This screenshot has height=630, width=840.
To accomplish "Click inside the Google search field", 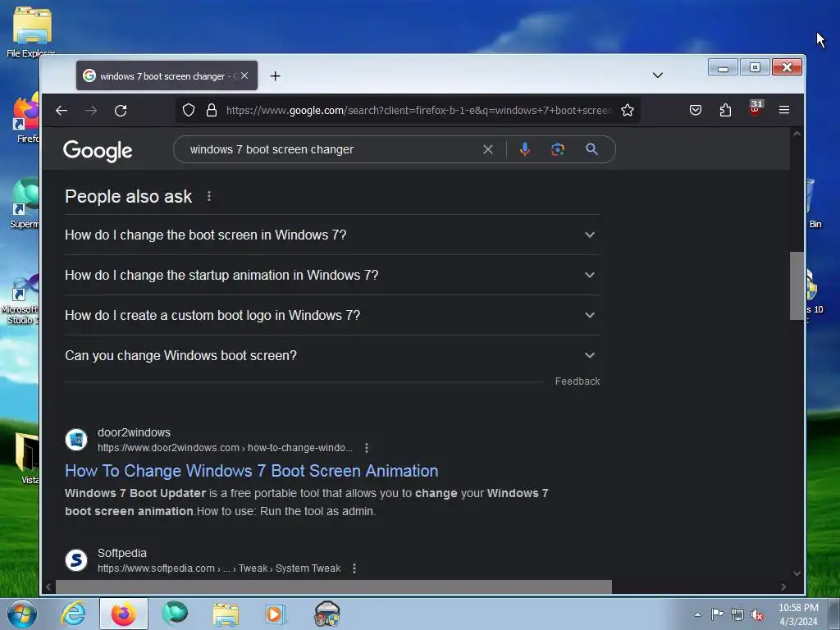I will pyautogui.click(x=332, y=149).
